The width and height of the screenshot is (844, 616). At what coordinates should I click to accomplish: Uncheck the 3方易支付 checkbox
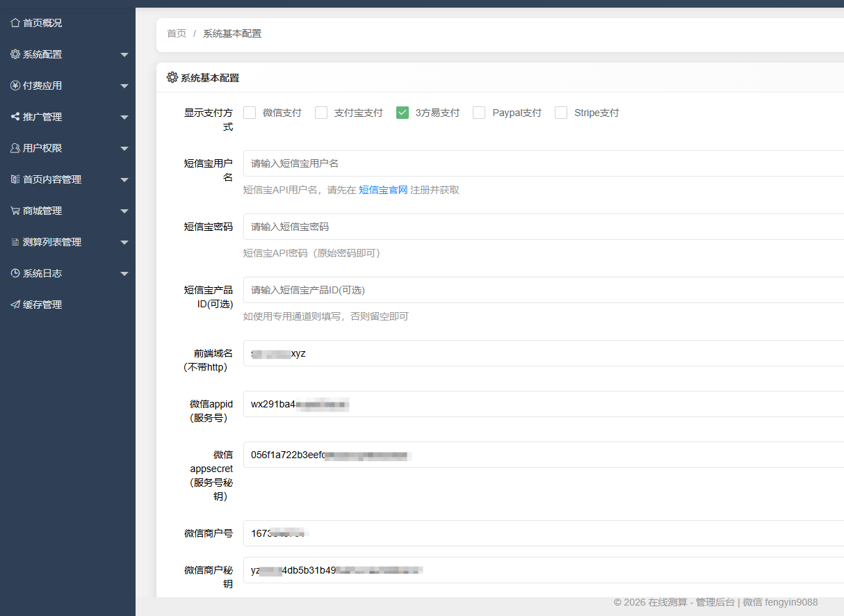402,113
